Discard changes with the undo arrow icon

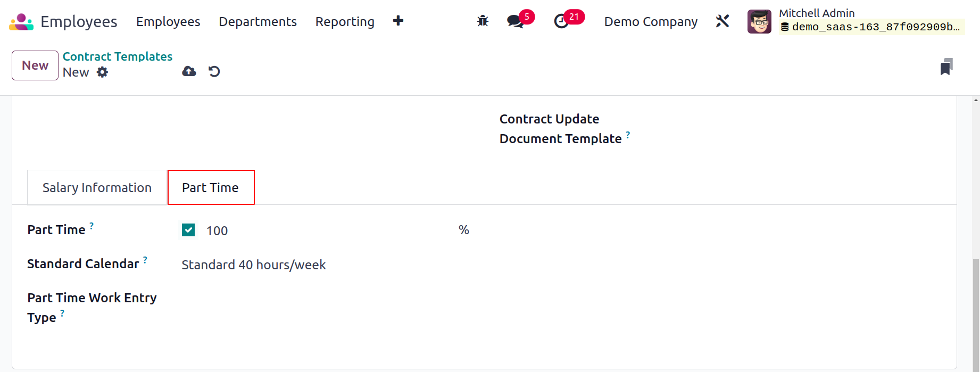coord(214,71)
